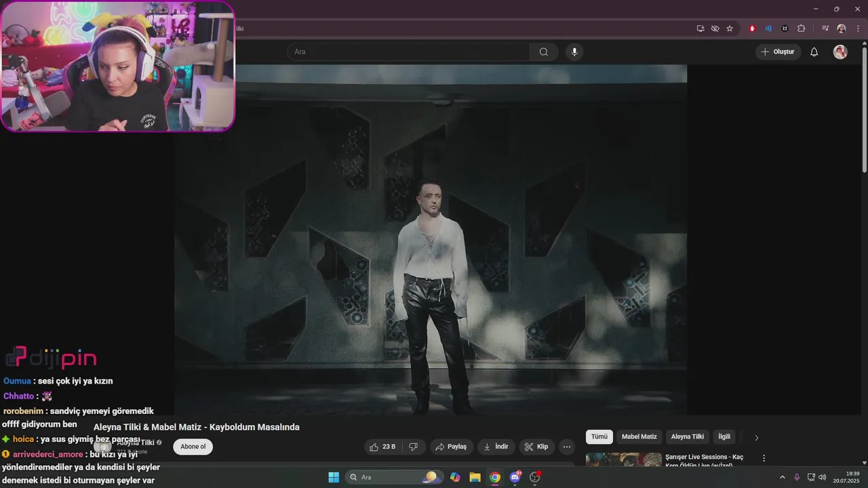Click the page vertical scrollbar
The height and width of the screenshot is (488, 868).
(x=864, y=108)
